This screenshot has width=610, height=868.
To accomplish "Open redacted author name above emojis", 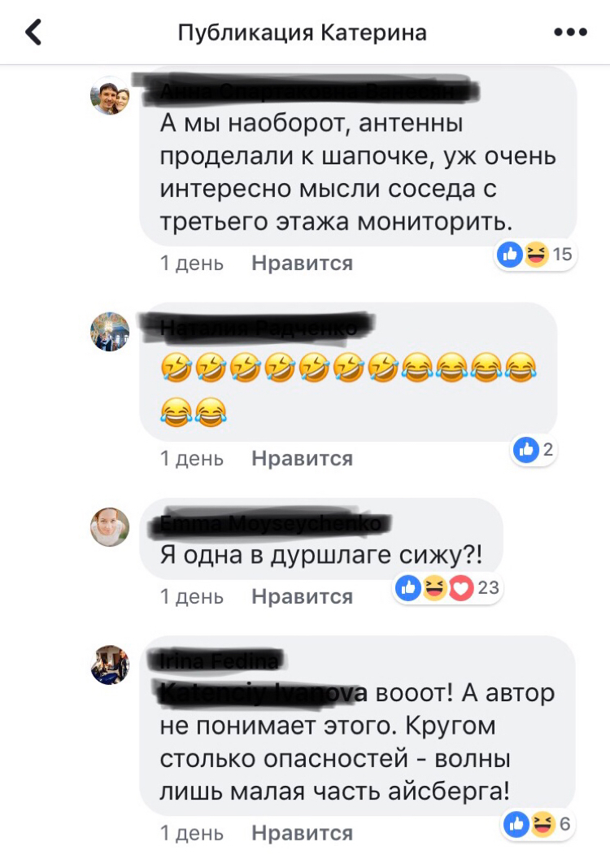I will 259,326.
